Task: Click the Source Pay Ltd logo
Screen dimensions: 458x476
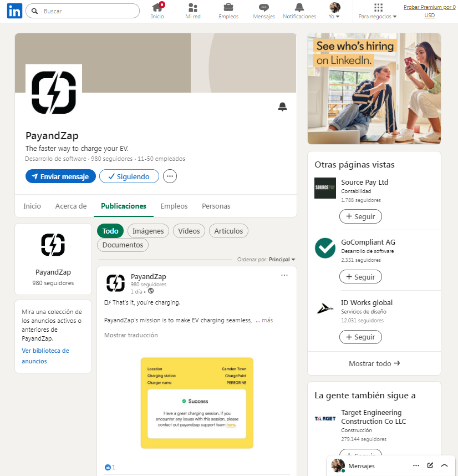Action: pyautogui.click(x=325, y=188)
